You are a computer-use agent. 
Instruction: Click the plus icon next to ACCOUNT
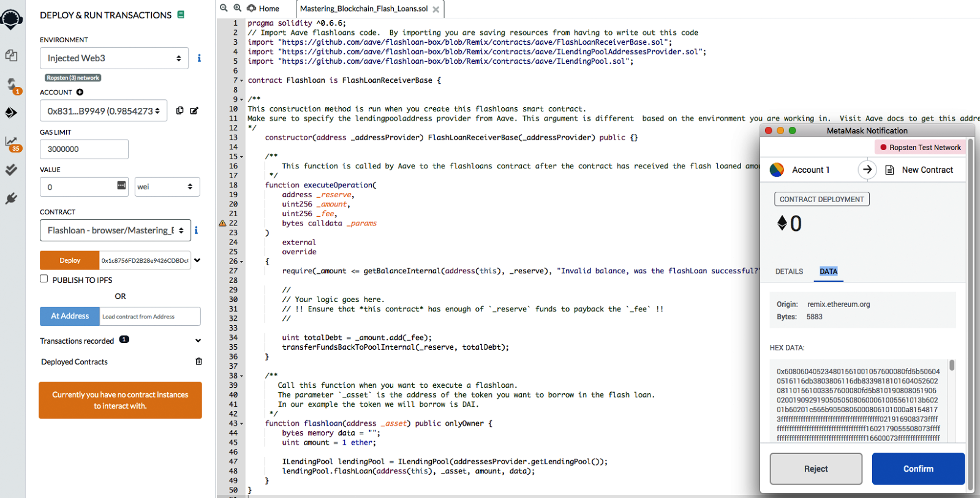tap(80, 92)
